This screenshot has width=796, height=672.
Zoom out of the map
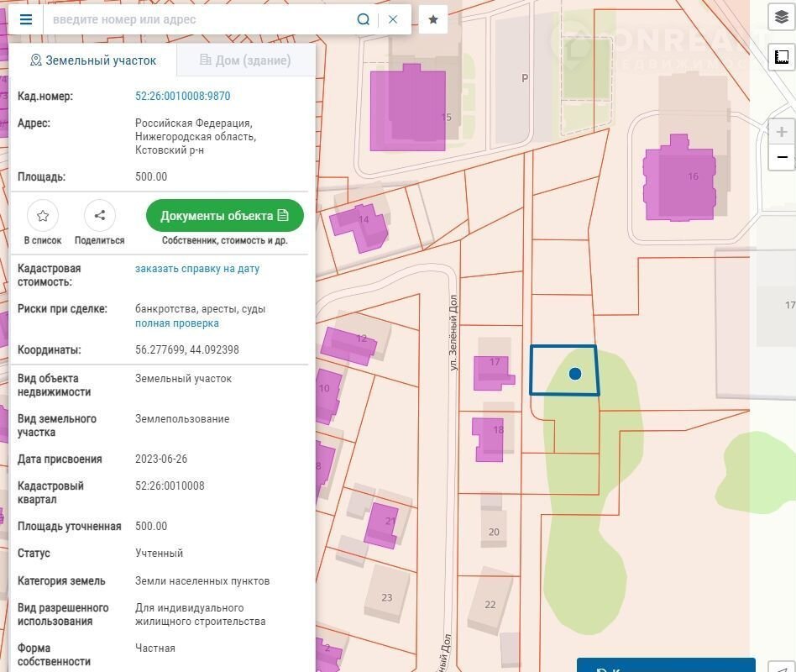(782, 157)
